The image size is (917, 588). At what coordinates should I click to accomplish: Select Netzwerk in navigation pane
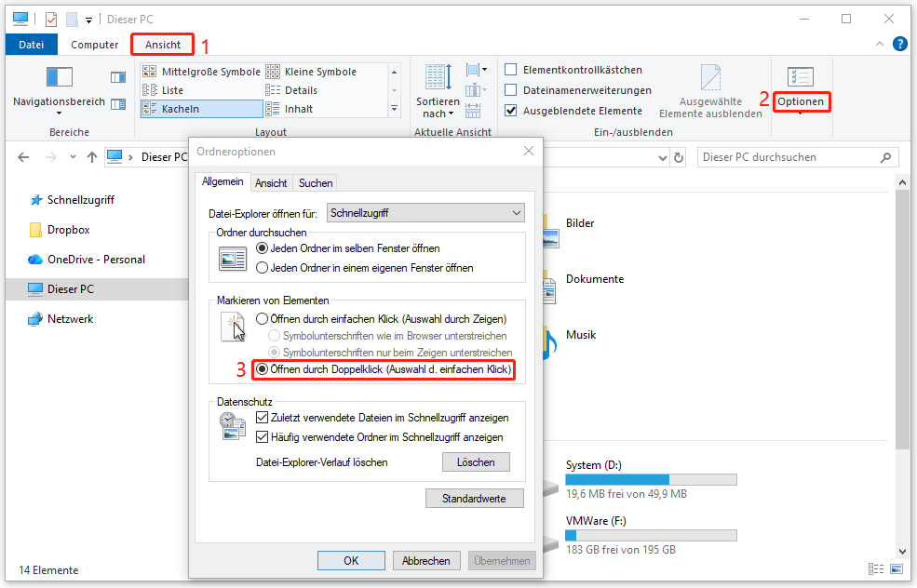pos(61,319)
